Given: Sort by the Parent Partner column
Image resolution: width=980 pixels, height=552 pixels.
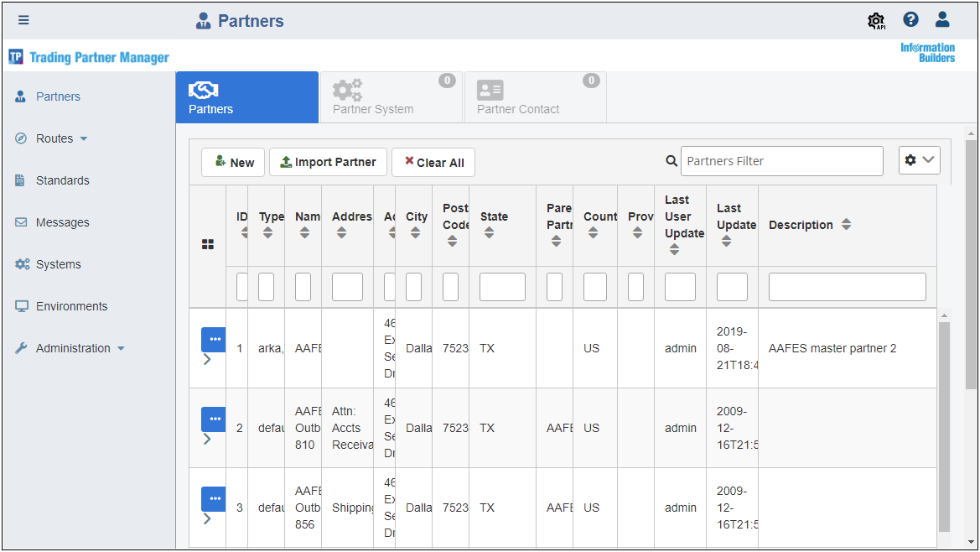Looking at the screenshot, I should pyautogui.click(x=556, y=242).
